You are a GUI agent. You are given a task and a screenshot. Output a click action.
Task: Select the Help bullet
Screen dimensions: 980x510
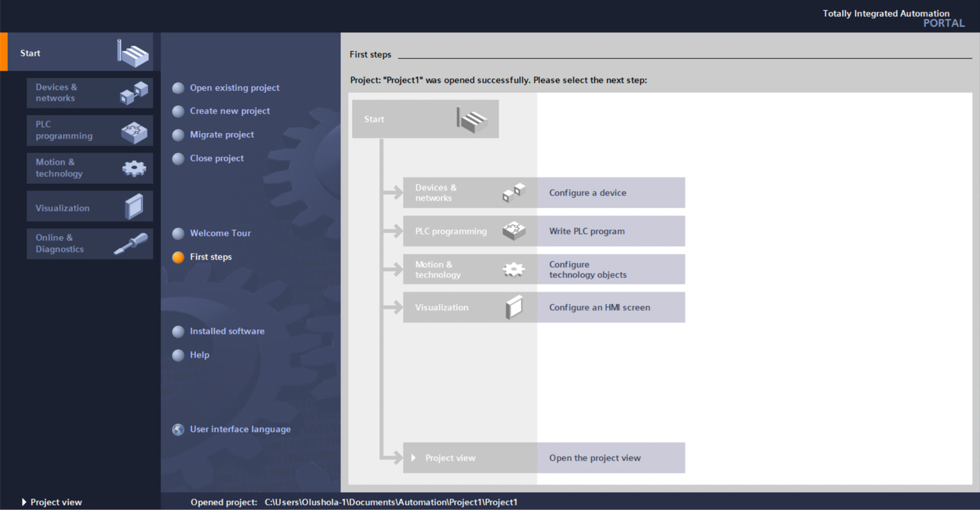pos(178,355)
